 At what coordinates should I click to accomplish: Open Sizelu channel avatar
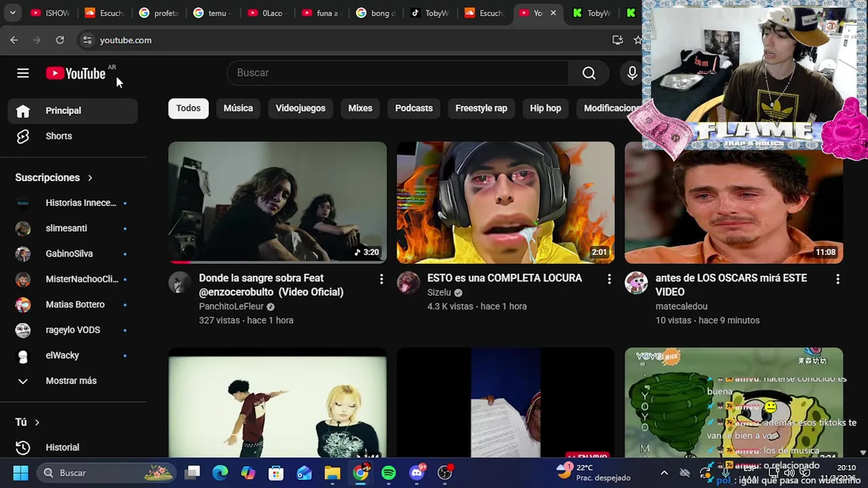(408, 283)
